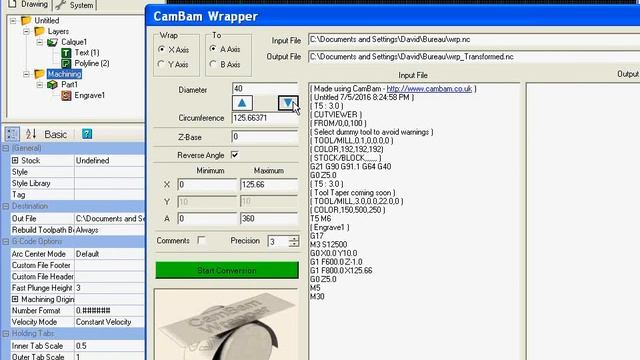
Task: Click the A Minimum field
Action: point(207,219)
